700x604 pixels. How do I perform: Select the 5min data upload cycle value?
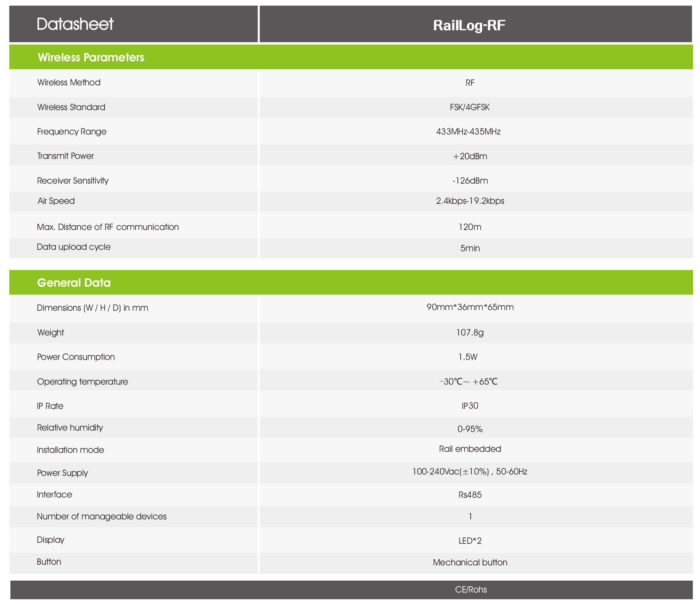click(470, 248)
